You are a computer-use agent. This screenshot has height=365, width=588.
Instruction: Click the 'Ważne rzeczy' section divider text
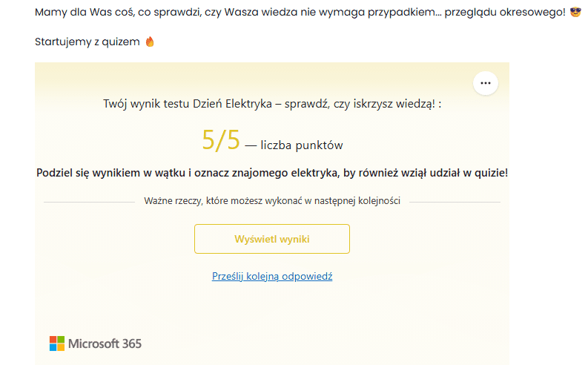tap(271, 202)
